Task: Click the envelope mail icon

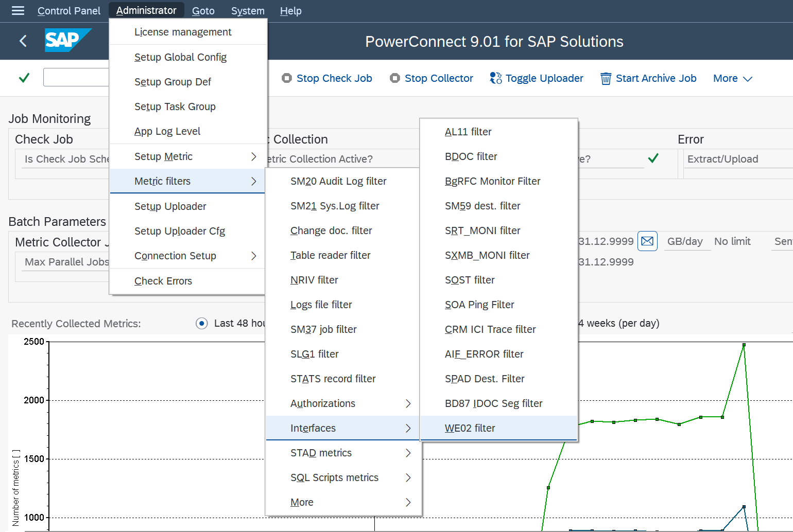Action: pyautogui.click(x=647, y=241)
